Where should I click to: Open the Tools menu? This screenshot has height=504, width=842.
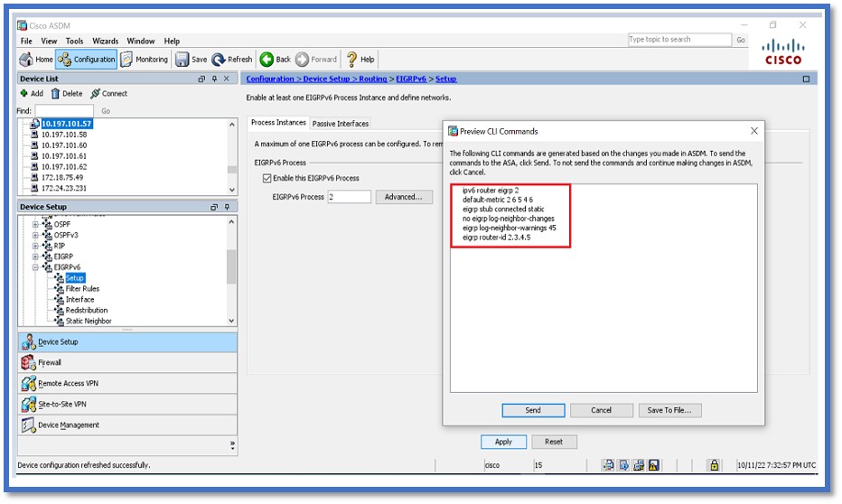click(75, 41)
